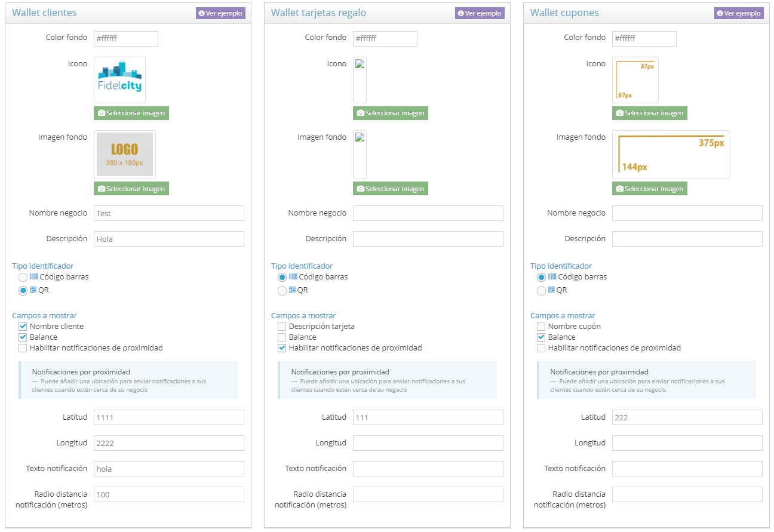The image size is (774, 532).
Task: Select Código barras radio in Wallet clientes
Action: 23,277
